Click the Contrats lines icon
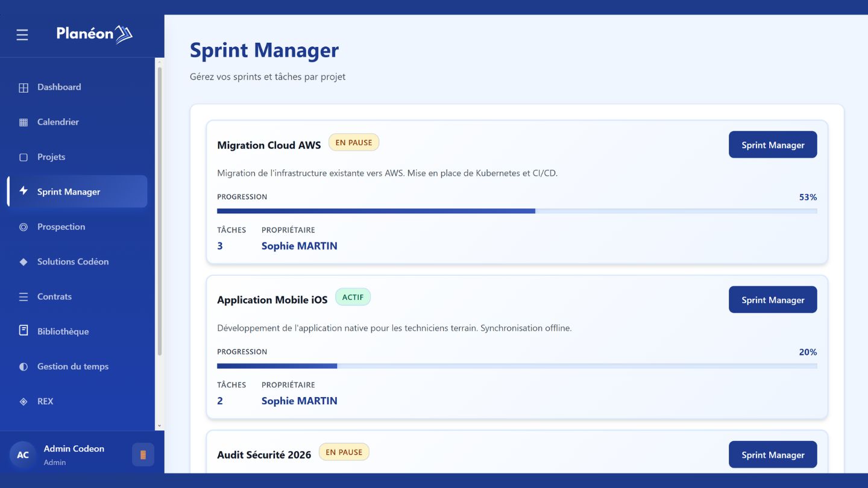Screen dimensions: 868x488 tap(24, 297)
